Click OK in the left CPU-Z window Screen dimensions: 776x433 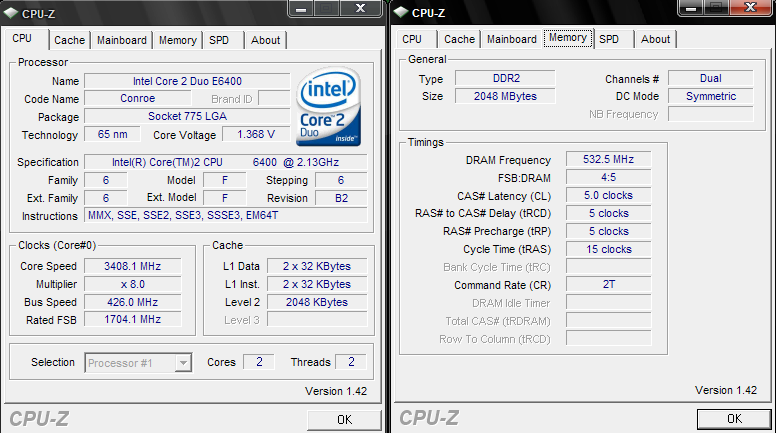coord(344,420)
